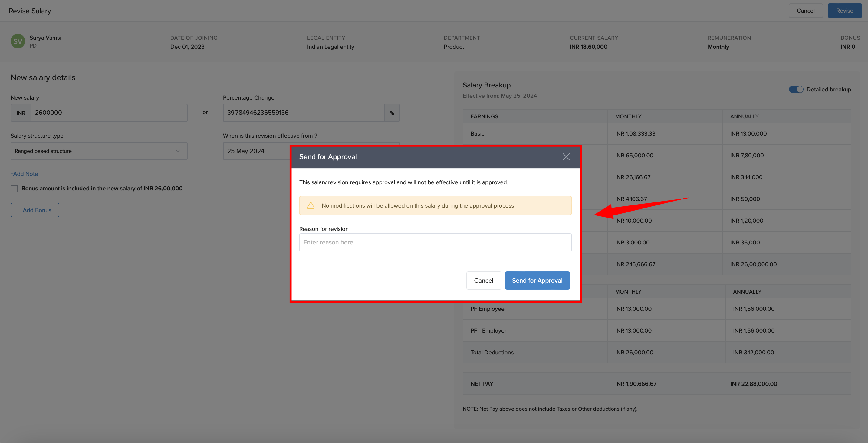The image size is (868, 443).
Task: Click the Percentage Change input field
Action: 303,113
